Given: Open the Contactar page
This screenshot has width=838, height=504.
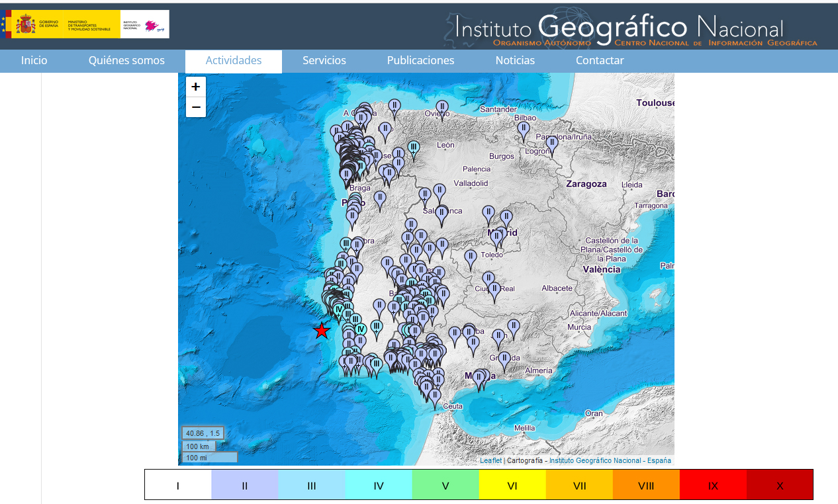Looking at the screenshot, I should [x=600, y=61].
